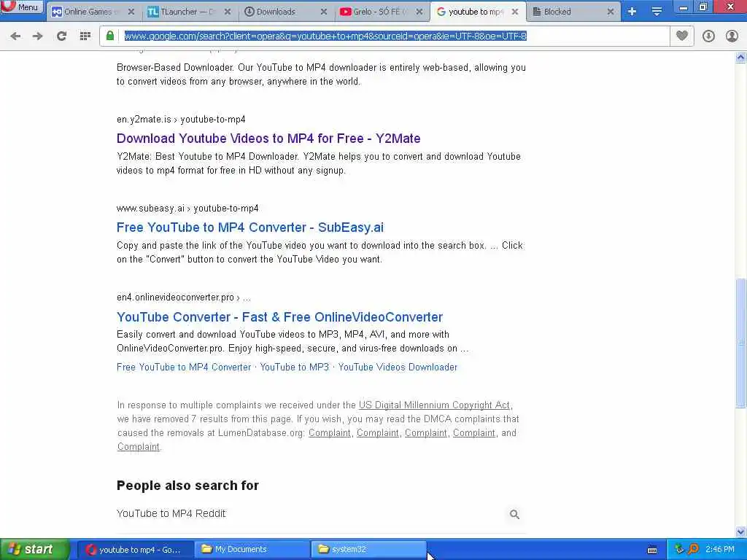The height and width of the screenshot is (560, 747).
Task: Open SubEasy.ai Free YouTube to MP4 Converter
Action: click(x=250, y=227)
